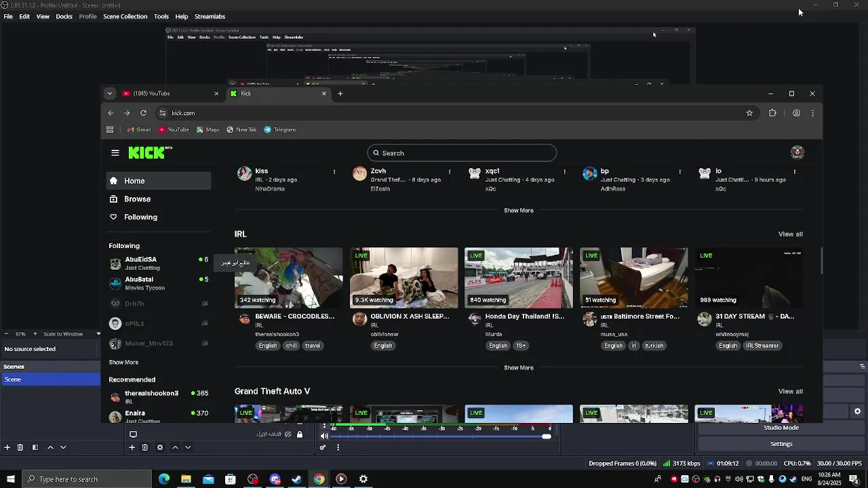The height and width of the screenshot is (488, 868).
Task: Open bp stream card options menu
Action: tap(679, 172)
